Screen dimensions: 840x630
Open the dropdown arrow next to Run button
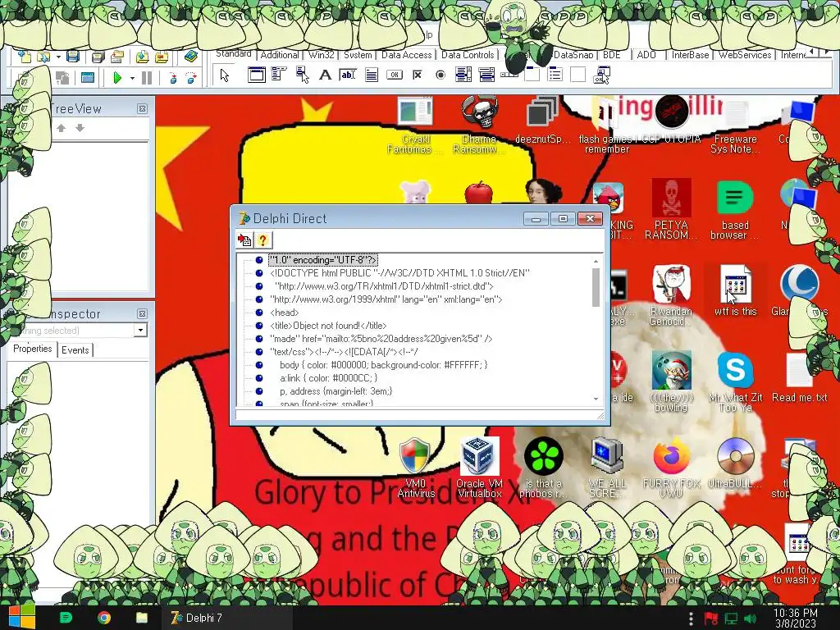click(x=132, y=78)
